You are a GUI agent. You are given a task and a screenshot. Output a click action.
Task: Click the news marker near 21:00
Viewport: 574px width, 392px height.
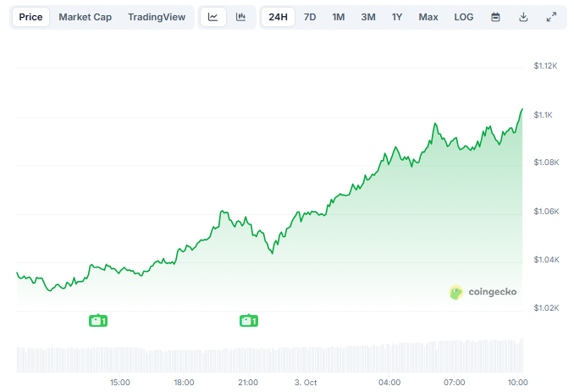(248, 320)
